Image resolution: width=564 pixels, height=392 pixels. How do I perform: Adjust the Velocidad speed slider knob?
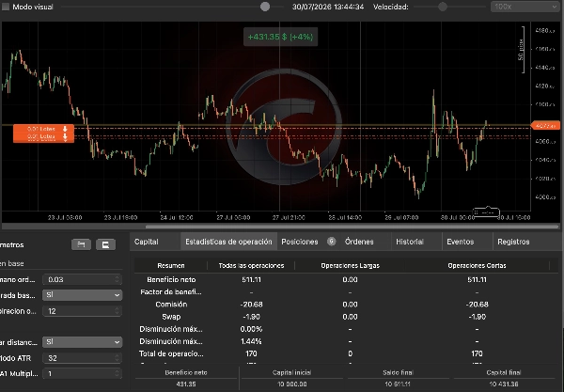coord(443,7)
